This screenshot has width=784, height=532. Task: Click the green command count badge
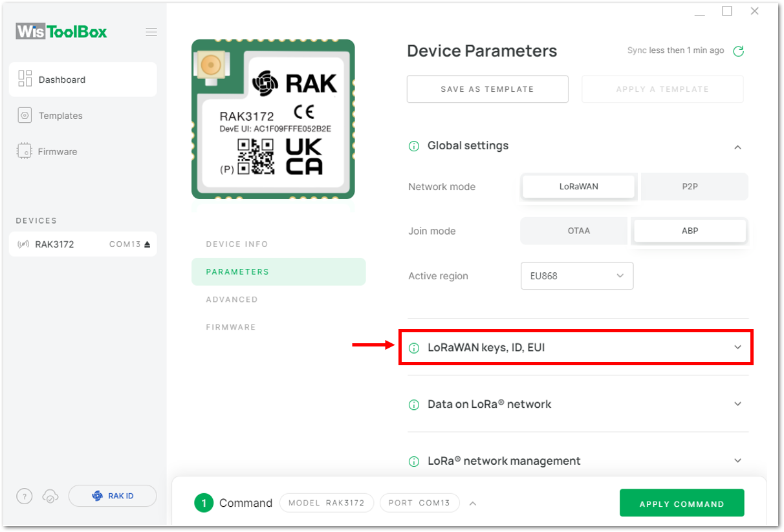pos(204,503)
